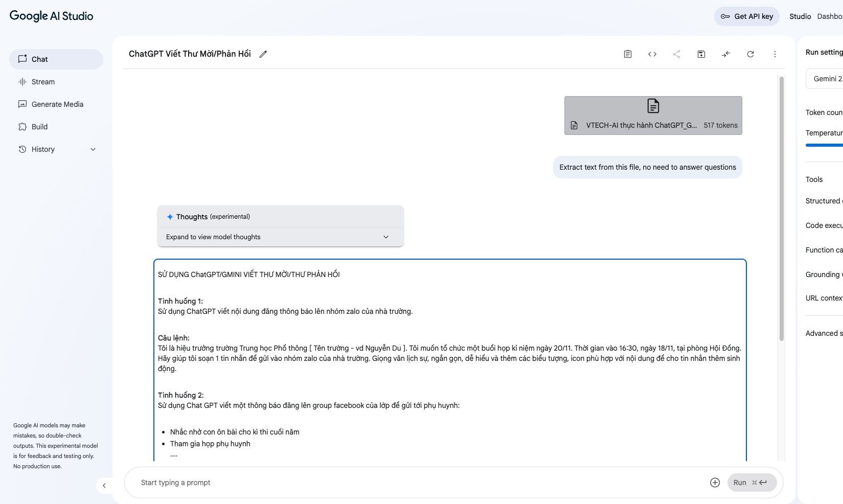Click the URL context setting
Viewport: 843px width, 504px height.
point(824,298)
